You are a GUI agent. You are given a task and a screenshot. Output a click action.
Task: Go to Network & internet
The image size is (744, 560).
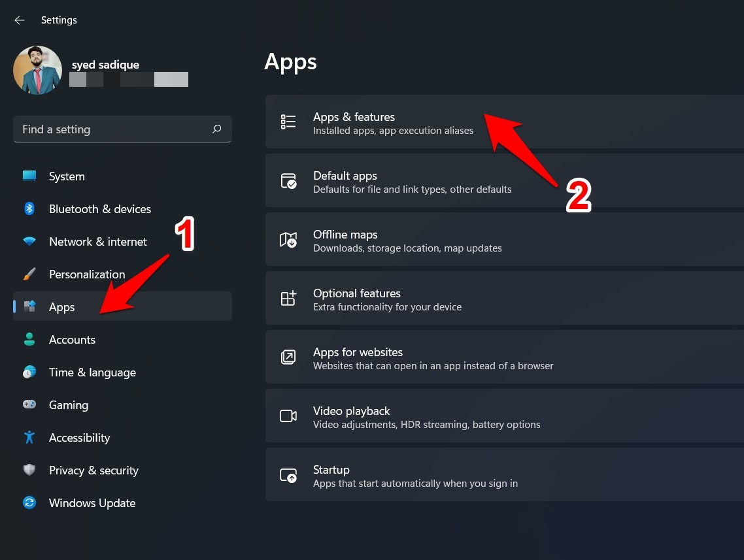click(122, 242)
